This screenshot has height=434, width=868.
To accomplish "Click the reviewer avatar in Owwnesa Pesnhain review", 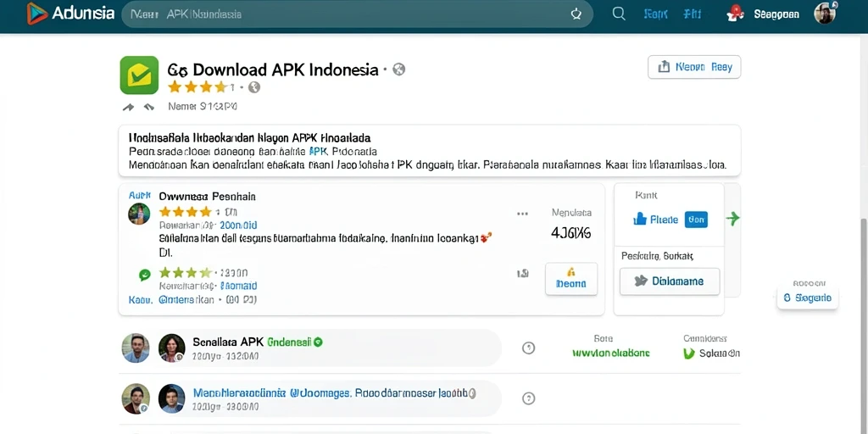I will pos(139,214).
